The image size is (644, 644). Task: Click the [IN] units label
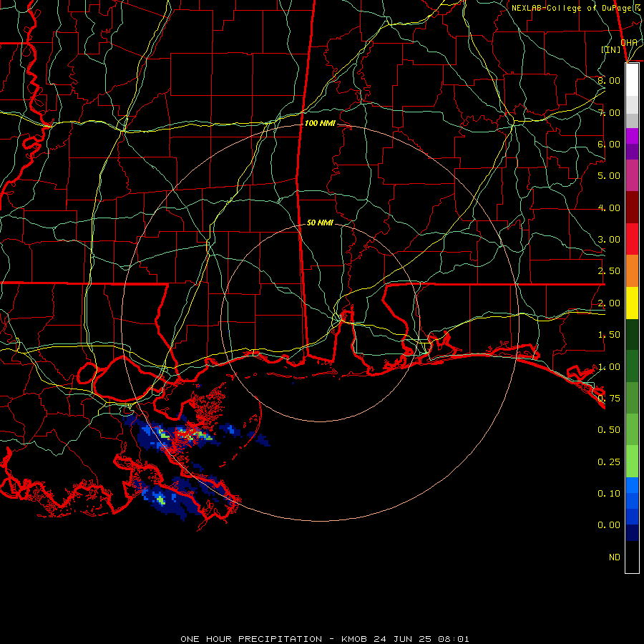tap(611, 49)
